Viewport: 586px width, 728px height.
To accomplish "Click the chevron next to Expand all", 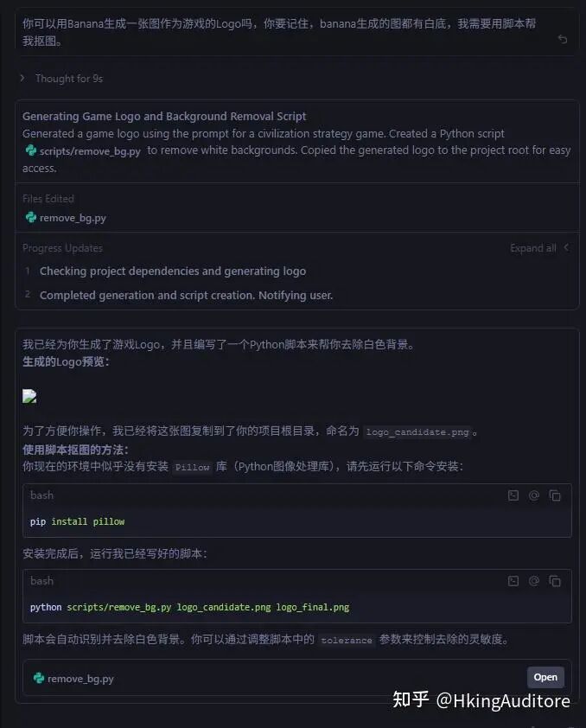I will [x=566, y=248].
